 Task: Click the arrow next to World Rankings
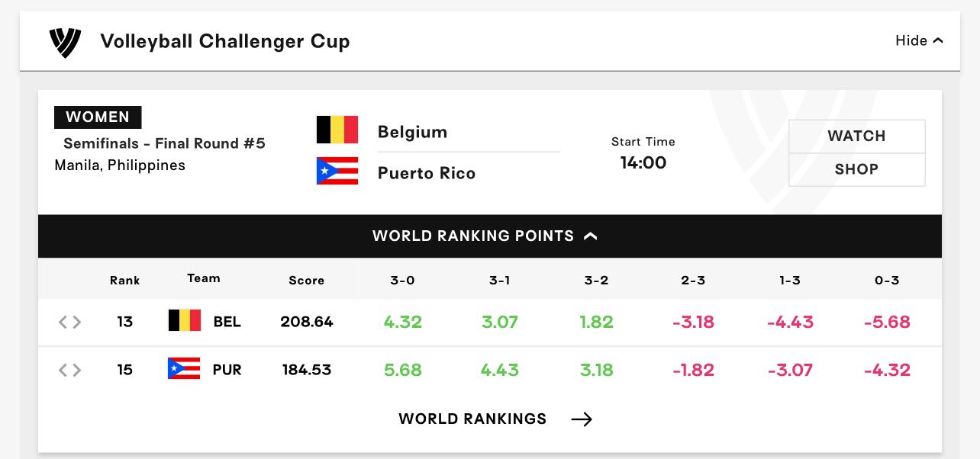582,419
